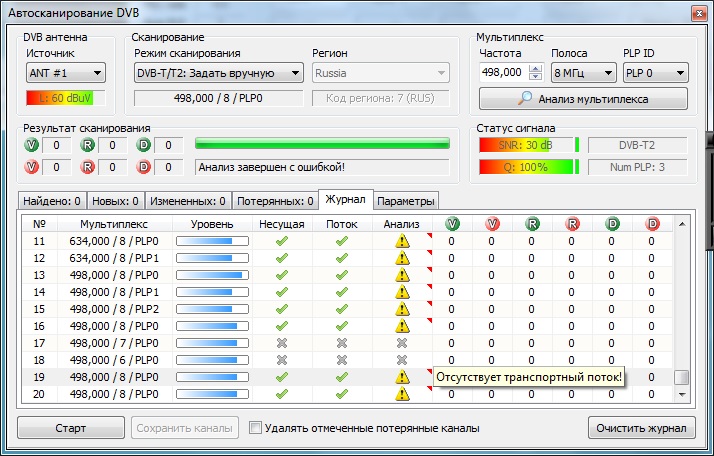Screen dimensions: 714x456
Task: Enable deleting marked lost channels checkbox
Action: 256,428
